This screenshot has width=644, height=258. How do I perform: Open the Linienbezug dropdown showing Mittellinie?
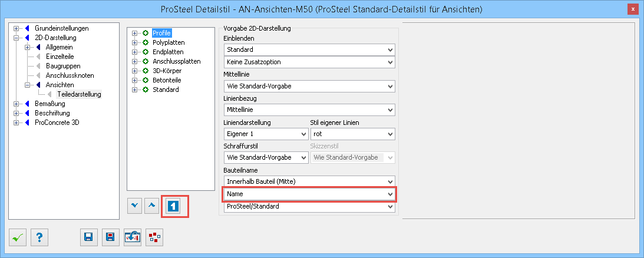(309, 110)
